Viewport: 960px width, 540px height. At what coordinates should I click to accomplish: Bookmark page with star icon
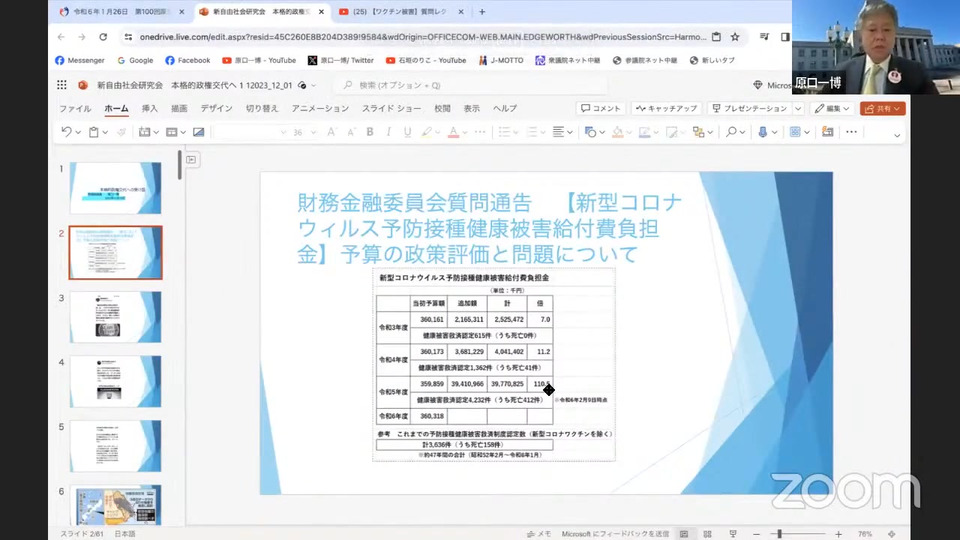point(735,37)
